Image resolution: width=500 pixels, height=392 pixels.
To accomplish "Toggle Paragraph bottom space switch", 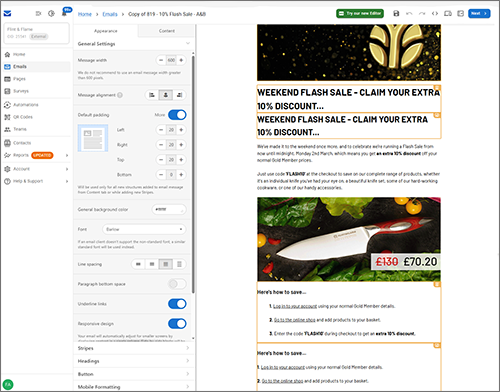I will coord(177,284).
